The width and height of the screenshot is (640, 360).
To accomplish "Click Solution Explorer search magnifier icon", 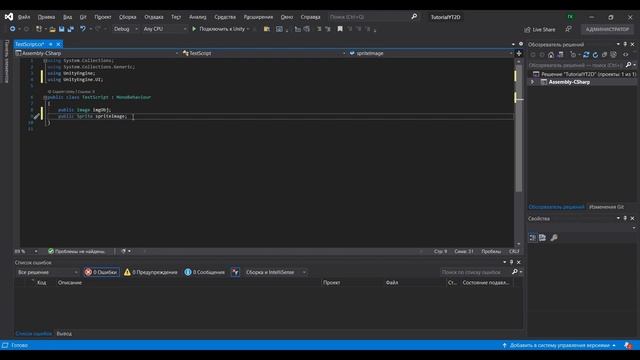I will [629, 65].
